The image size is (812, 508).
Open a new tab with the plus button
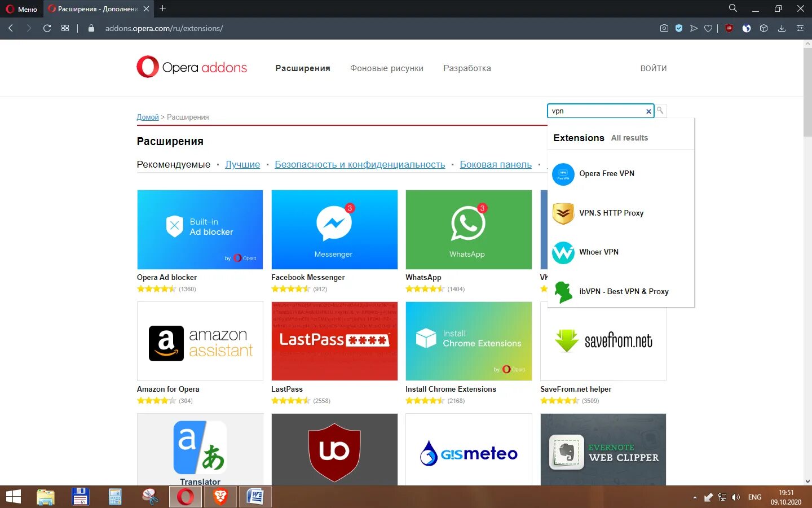[x=162, y=8]
